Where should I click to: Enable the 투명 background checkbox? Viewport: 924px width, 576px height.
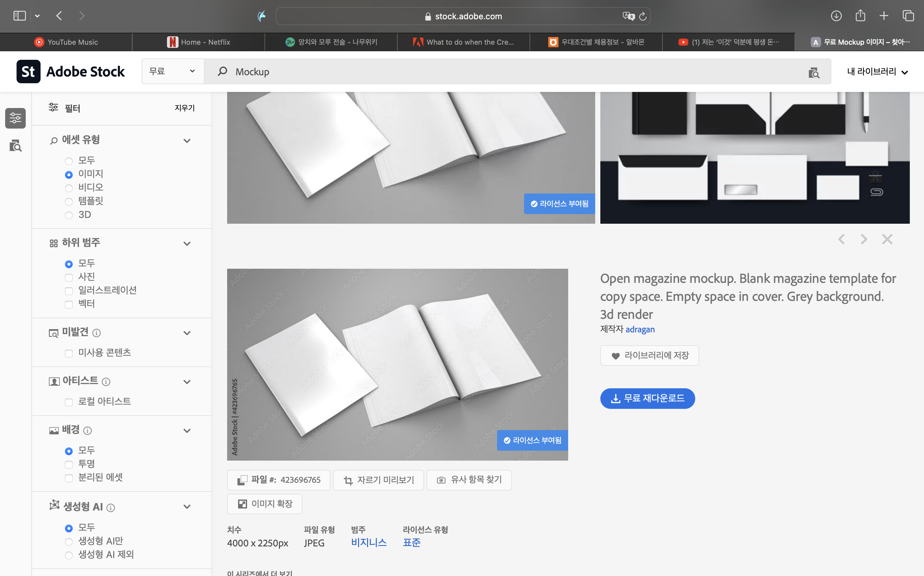69,464
